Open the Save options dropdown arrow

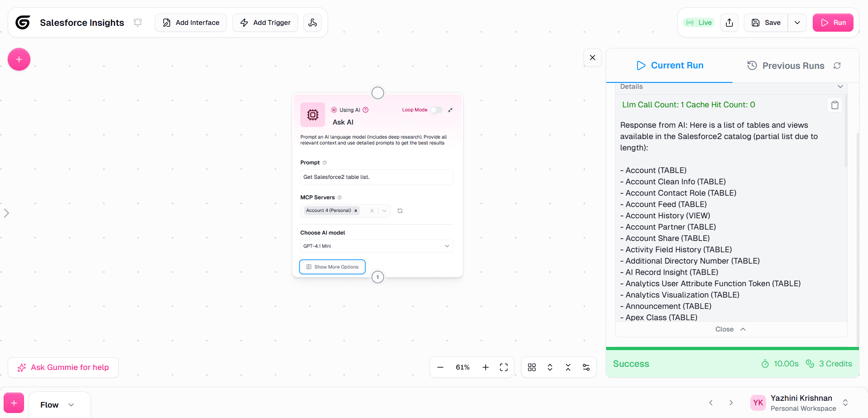click(x=797, y=23)
